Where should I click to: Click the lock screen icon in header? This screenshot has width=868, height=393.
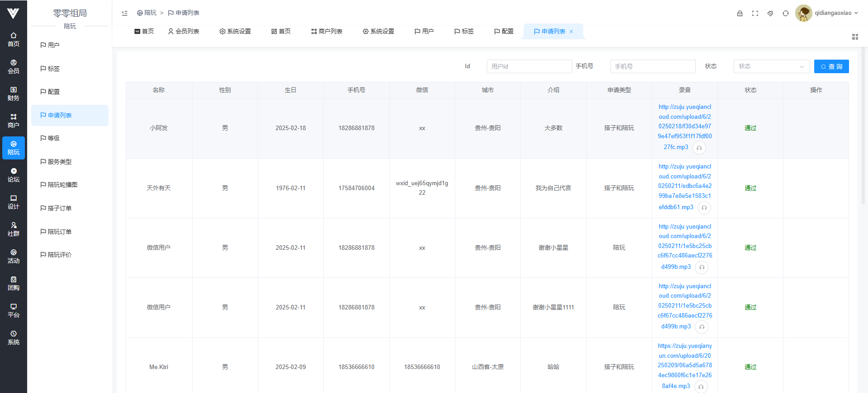tap(740, 14)
